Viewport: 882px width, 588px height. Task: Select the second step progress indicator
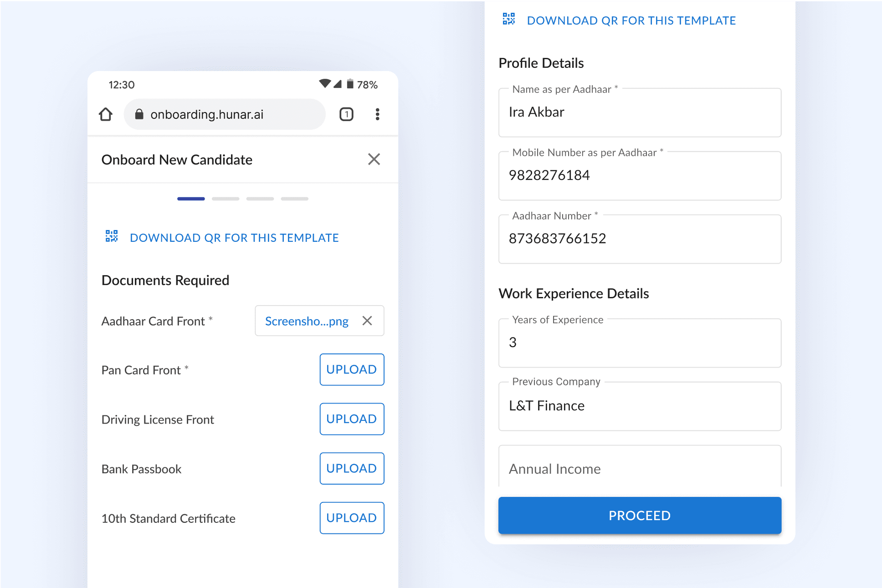(x=226, y=199)
